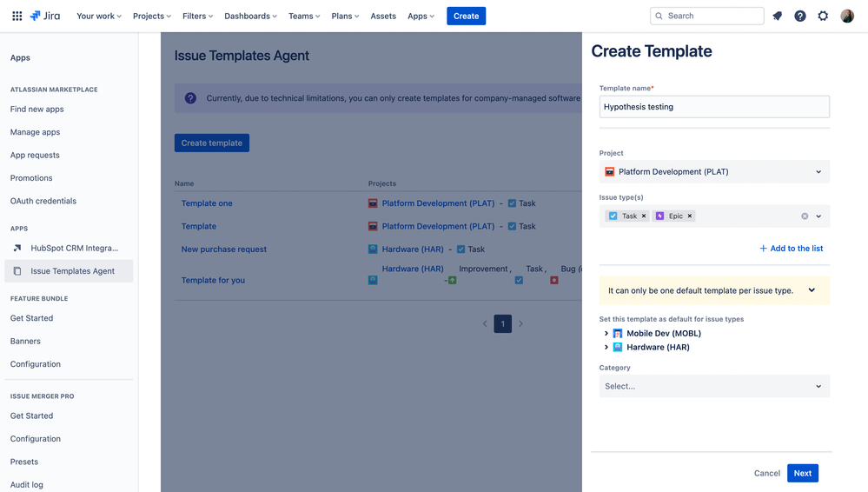Open the Dashboards menu

point(251,16)
